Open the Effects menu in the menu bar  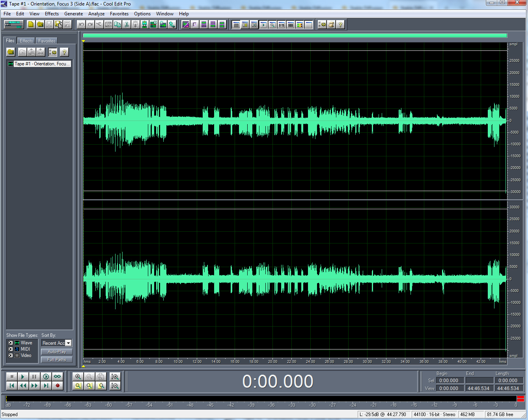[x=52, y=14]
